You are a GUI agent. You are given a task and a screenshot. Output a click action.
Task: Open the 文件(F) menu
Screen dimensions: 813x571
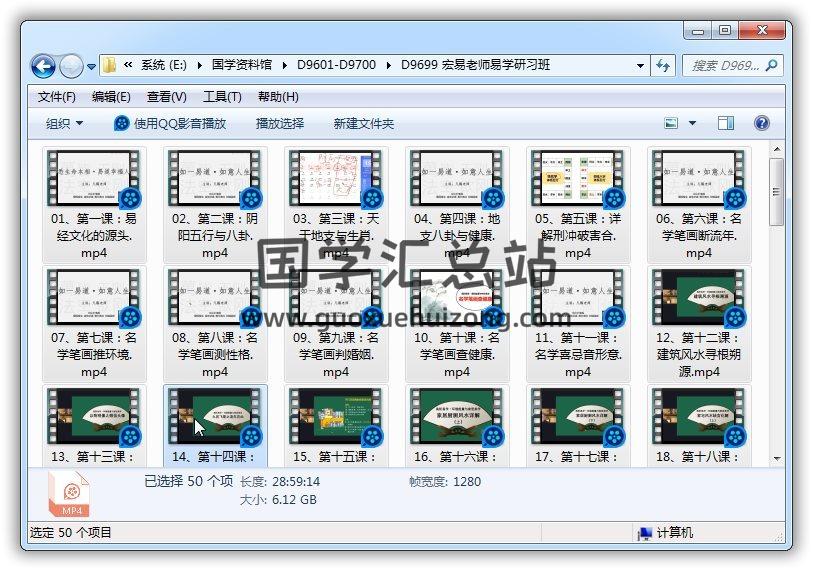(57, 97)
